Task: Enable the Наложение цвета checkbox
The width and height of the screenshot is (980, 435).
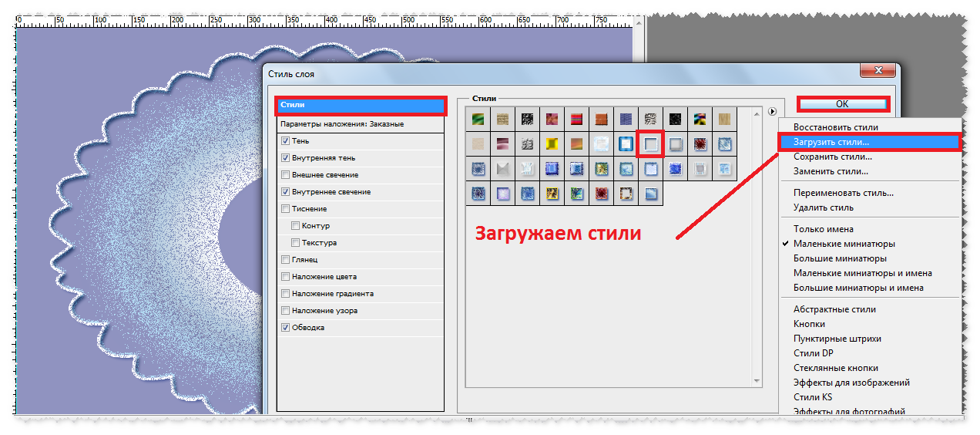Action: pyautogui.click(x=286, y=277)
